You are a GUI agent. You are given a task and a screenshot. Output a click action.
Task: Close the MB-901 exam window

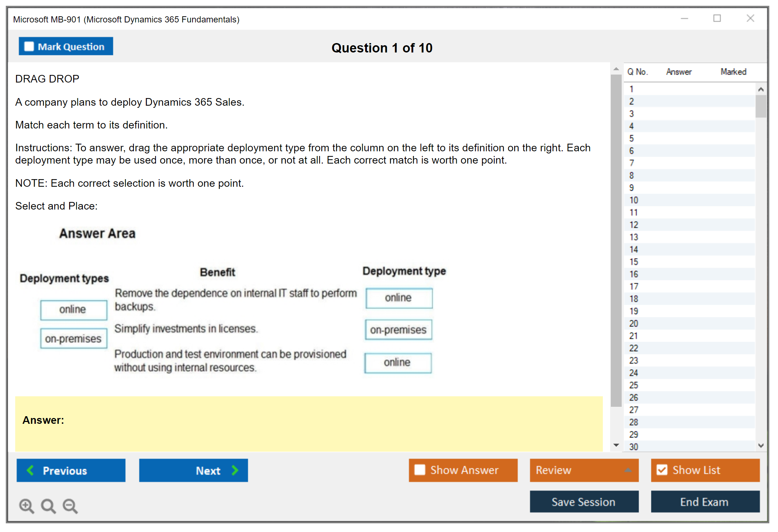click(x=750, y=18)
